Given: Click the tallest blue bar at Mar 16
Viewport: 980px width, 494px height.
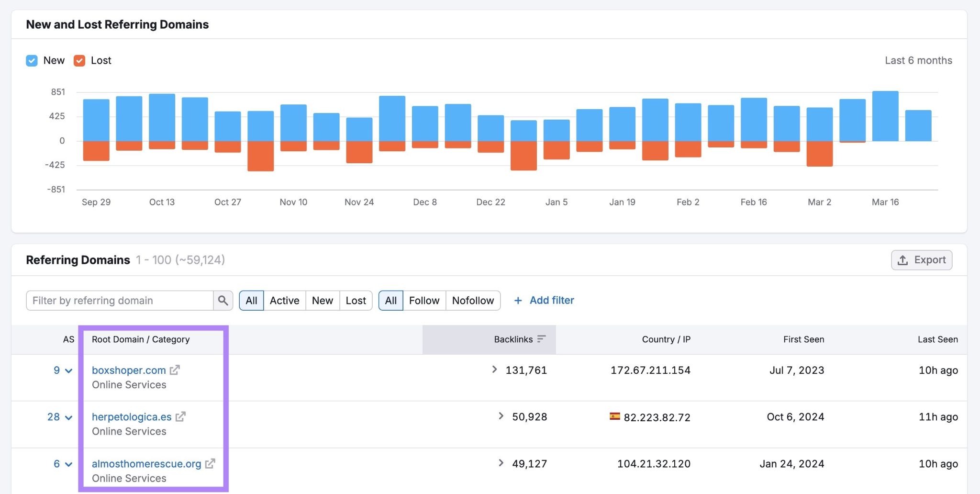Looking at the screenshot, I should click(885, 116).
